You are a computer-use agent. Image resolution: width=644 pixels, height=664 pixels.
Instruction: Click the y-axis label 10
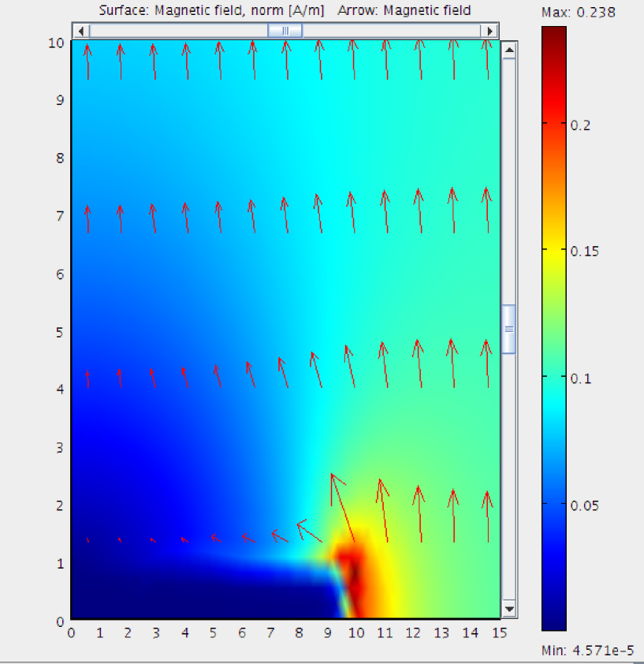click(x=56, y=43)
